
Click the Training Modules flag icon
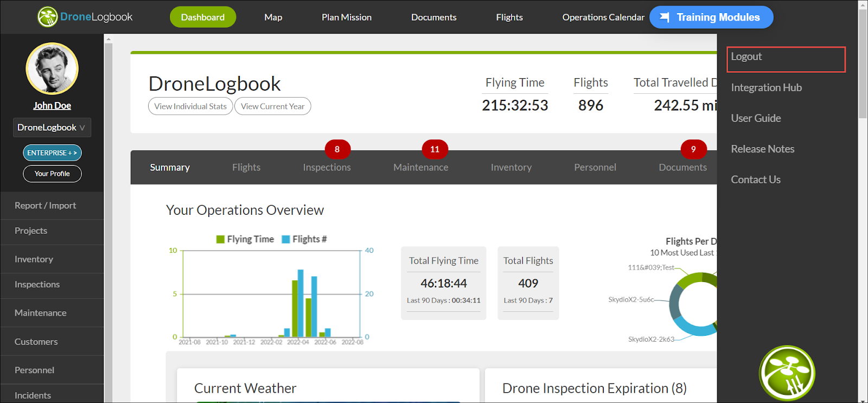pos(665,17)
